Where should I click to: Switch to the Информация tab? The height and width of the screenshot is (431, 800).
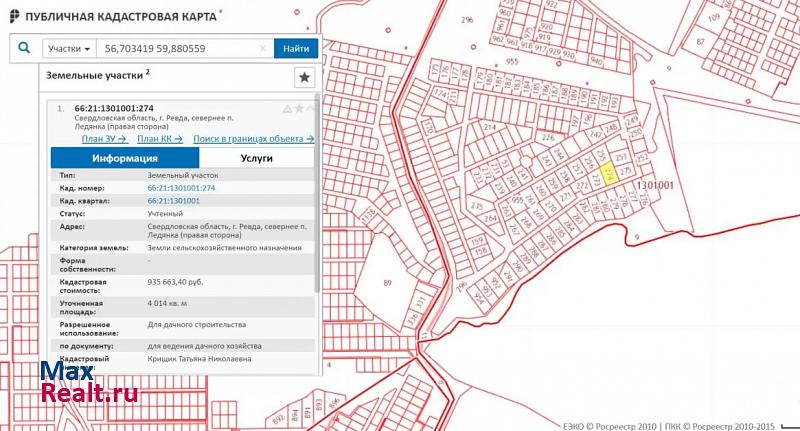pos(125,158)
